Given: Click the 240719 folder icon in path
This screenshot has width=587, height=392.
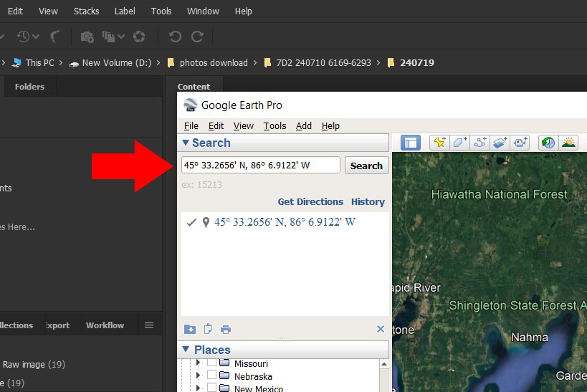Looking at the screenshot, I should point(391,62).
